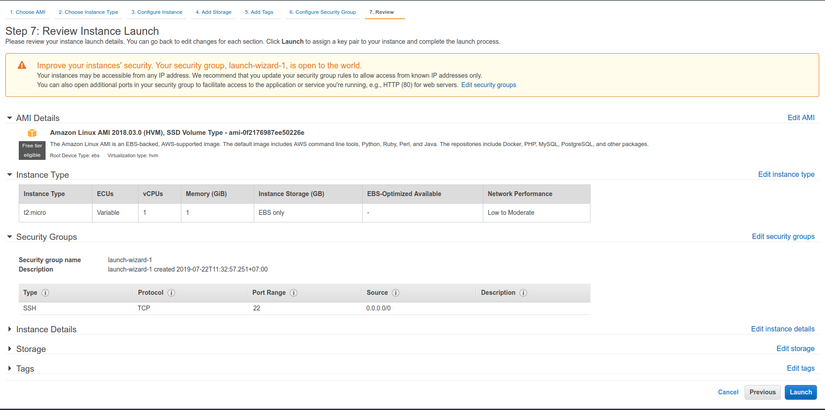Click the info icon next to the Description column
Viewport: 825px width, 410px height.
[523, 293]
